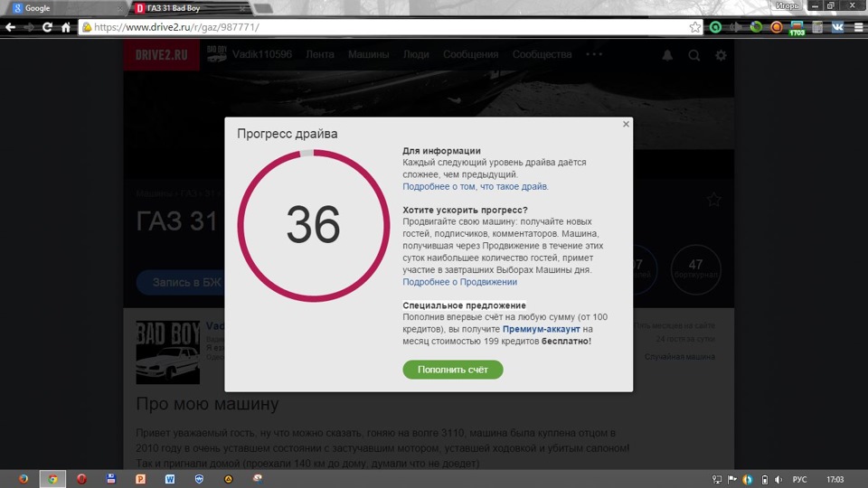This screenshot has width=868, height=488.
Task: Open Word from the taskbar
Action: click(170, 479)
